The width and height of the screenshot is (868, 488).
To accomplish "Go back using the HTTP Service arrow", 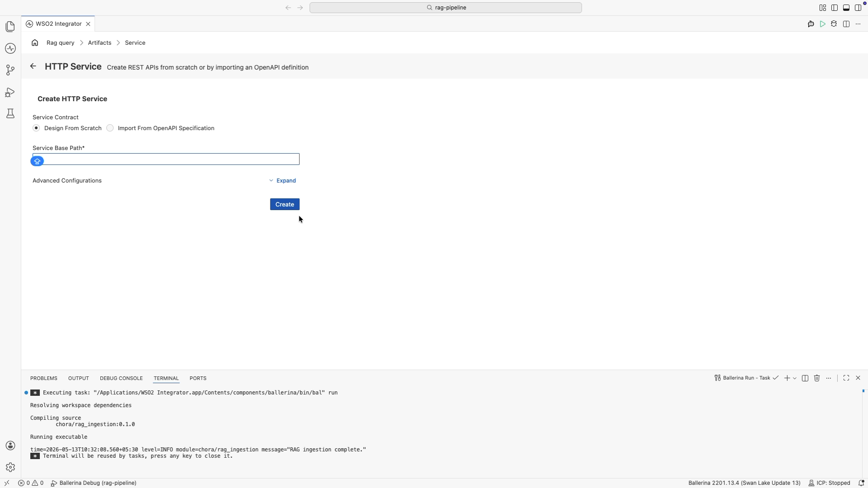I will 33,66.
